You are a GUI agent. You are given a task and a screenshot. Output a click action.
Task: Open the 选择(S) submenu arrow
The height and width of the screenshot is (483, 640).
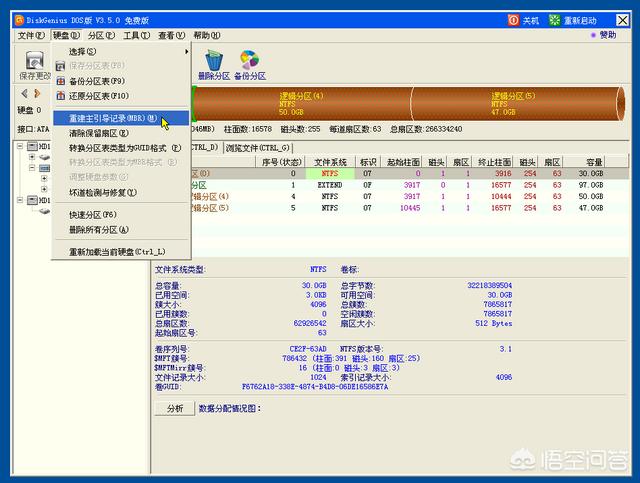click(x=187, y=51)
